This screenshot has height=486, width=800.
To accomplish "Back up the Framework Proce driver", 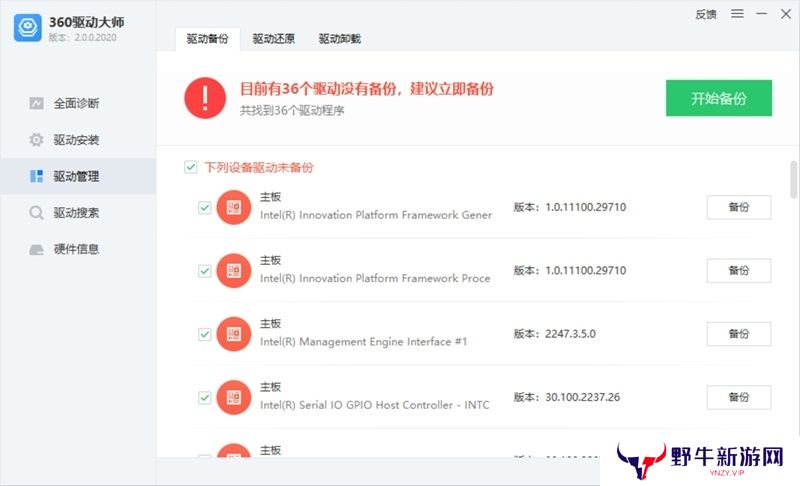I will point(739,270).
